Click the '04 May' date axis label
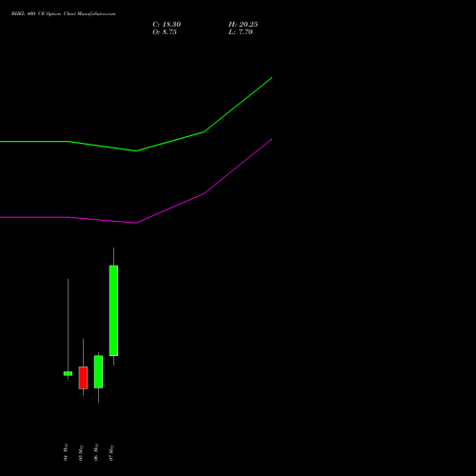The image size is (476, 476). coord(66,452)
